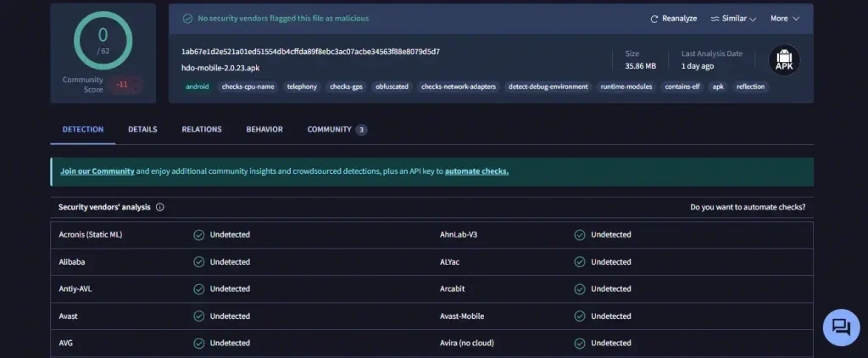
Task: Click the community score upvote arrow
Action: point(136,81)
